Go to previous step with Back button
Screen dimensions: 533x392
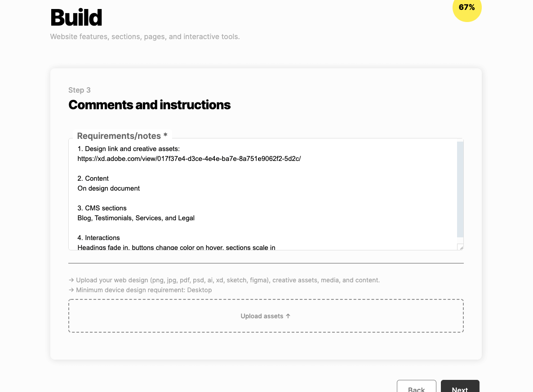coord(417,388)
